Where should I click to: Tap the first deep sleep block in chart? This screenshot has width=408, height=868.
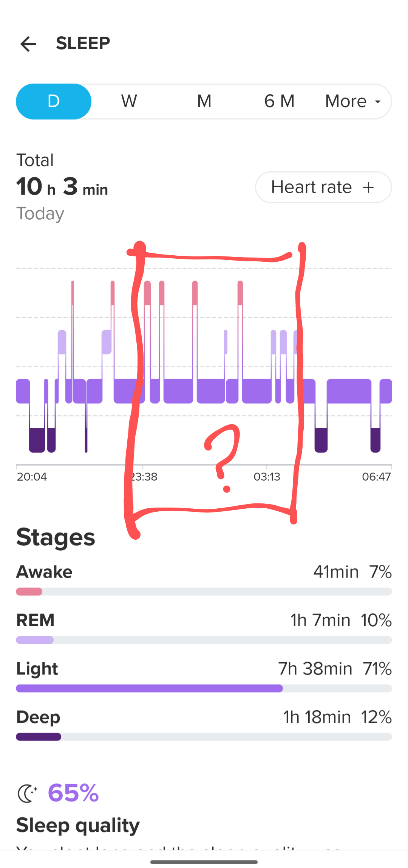pyautogui.click(x=37, y=440)
